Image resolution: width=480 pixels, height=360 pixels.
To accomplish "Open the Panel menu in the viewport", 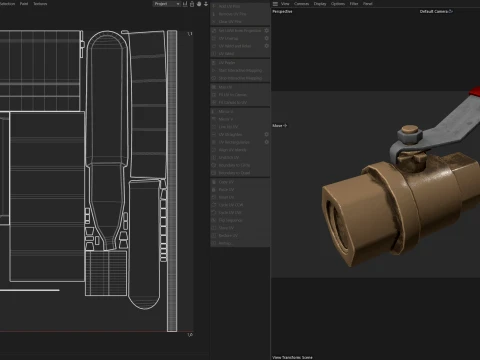I will click(368, 4).
